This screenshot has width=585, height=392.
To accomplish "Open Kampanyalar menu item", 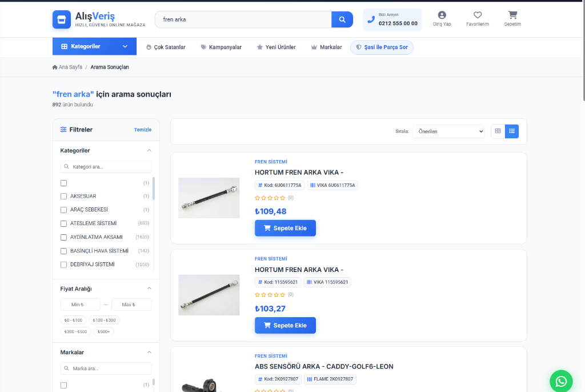I will (x=221, y=47).
